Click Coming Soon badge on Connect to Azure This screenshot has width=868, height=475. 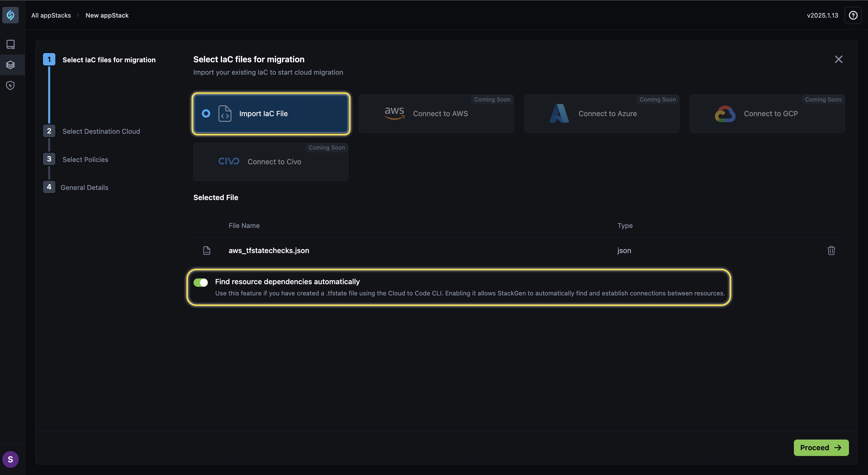(x=657, y=99)
